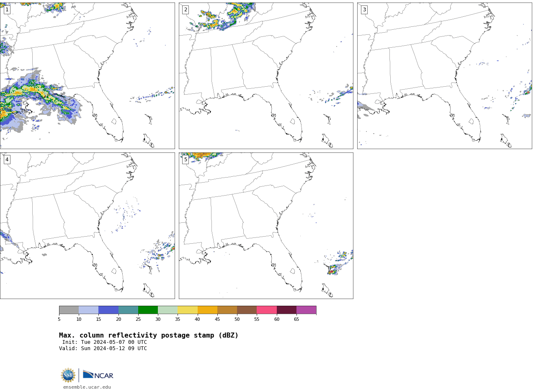Click the colorbar tick label 20

[x=119, y=320]
